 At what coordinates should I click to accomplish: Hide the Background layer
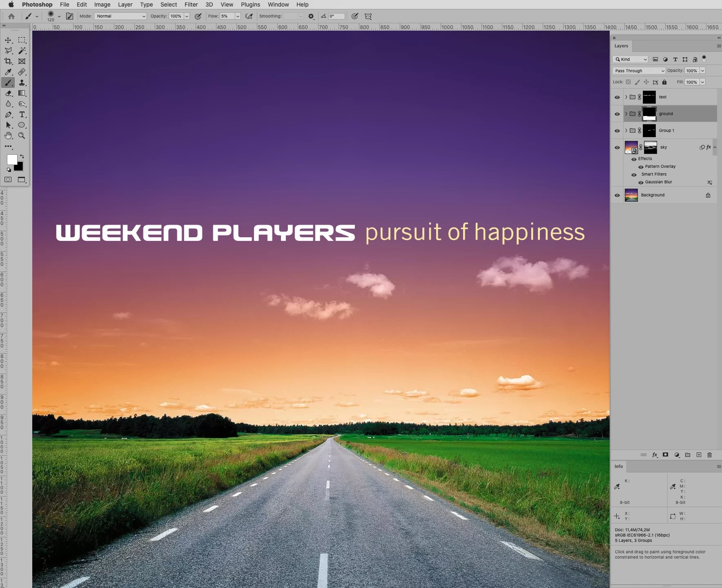617,195
